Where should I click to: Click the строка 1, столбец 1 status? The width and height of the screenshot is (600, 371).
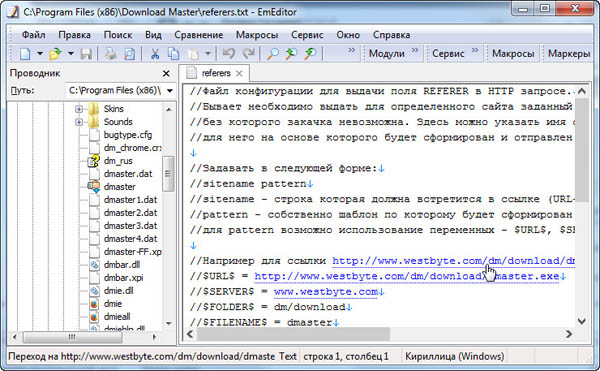click(346, 356)
